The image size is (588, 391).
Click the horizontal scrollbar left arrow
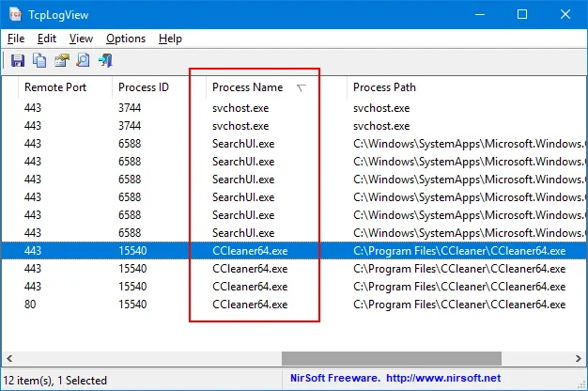(x=9, y=358)
